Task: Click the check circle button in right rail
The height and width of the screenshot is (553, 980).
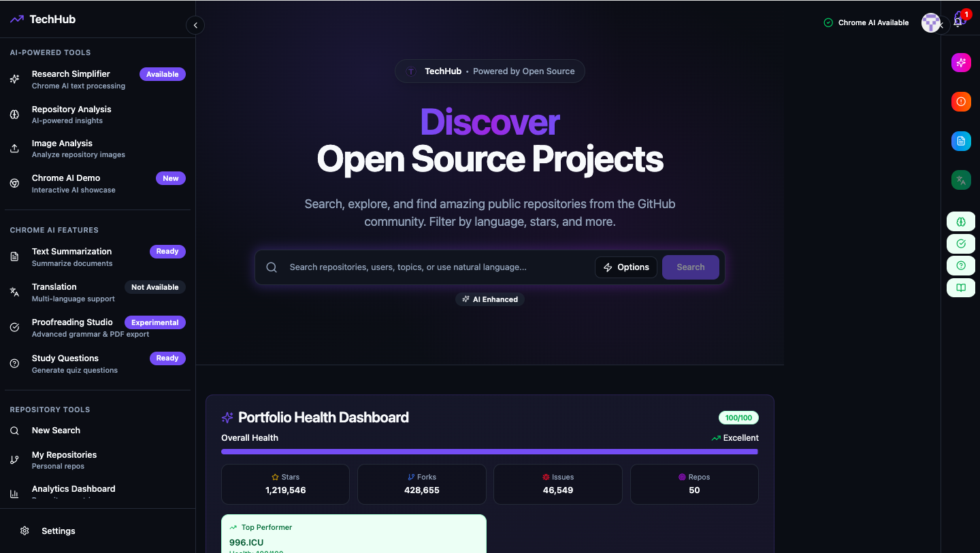Action: coord(961,244)
